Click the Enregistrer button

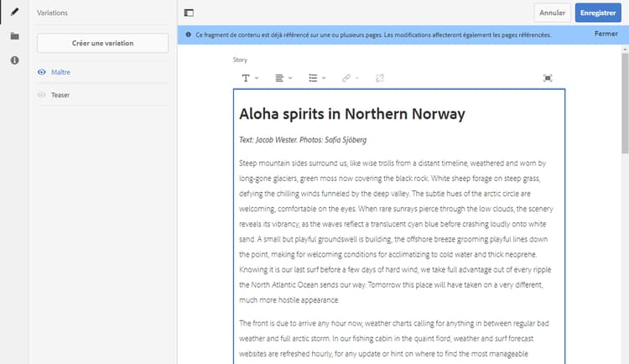point(598,13)
